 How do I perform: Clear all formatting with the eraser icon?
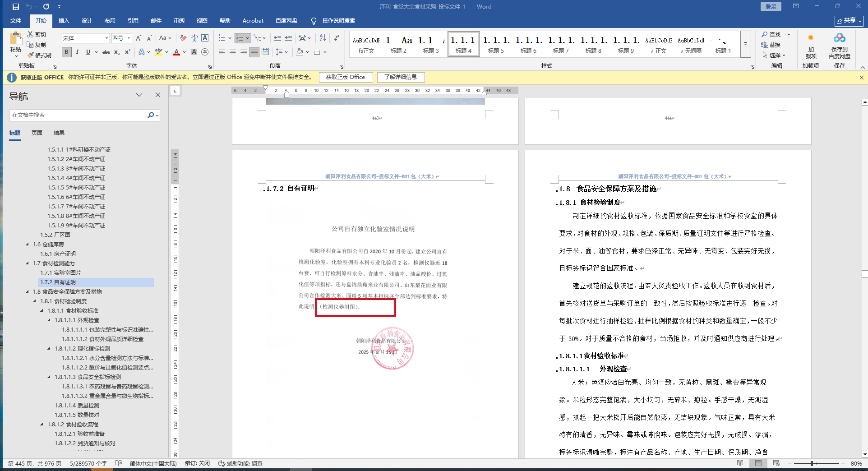(183, 38)
